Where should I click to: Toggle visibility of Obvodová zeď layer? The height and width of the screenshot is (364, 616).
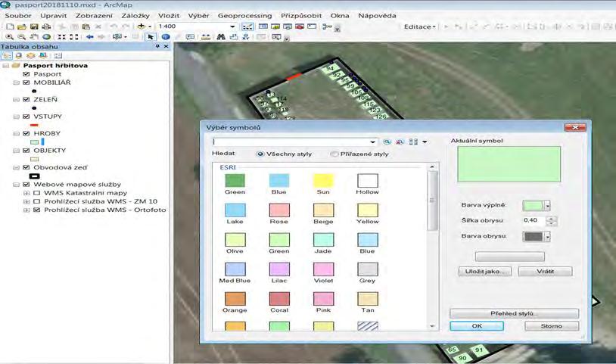click(x=26, y=167)
